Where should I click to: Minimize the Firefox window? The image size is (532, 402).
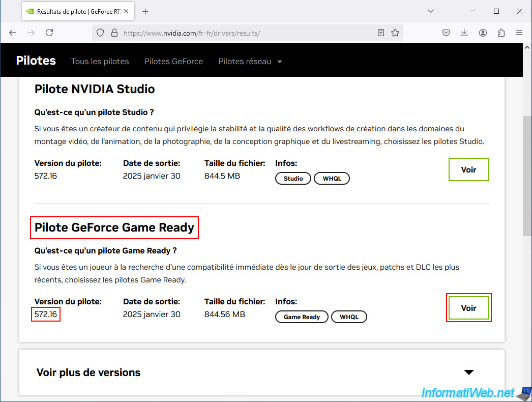point(473,11)
